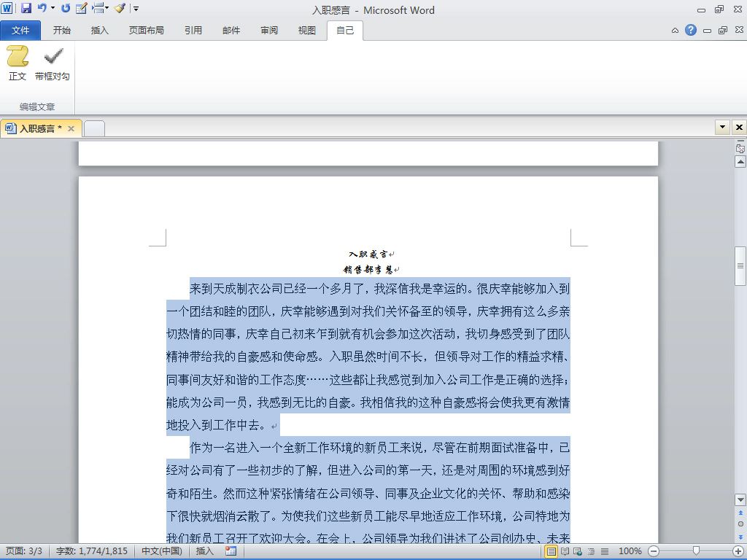Click the 中文(中国) language indicator
Screen dimensions: 747x560
(x=161, y=551)
